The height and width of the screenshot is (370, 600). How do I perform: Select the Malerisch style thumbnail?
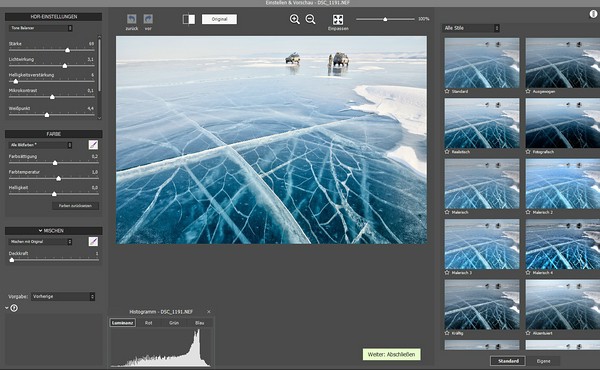(x=482, y=184)
